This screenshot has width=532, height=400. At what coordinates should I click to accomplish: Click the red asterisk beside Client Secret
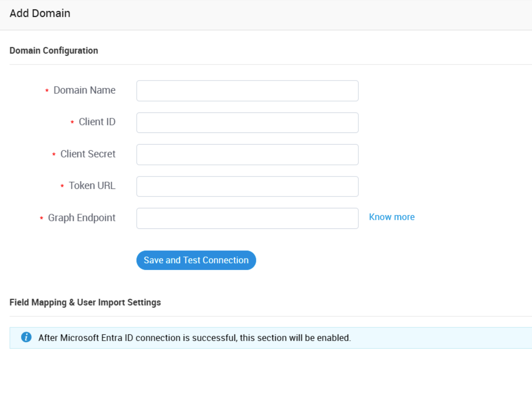pos(54,154)
